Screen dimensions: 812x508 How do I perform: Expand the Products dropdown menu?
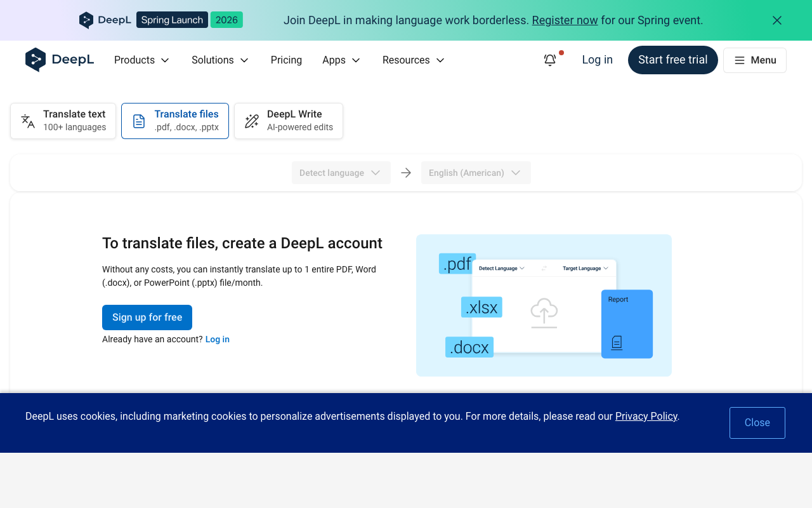[x=141, y=60]
